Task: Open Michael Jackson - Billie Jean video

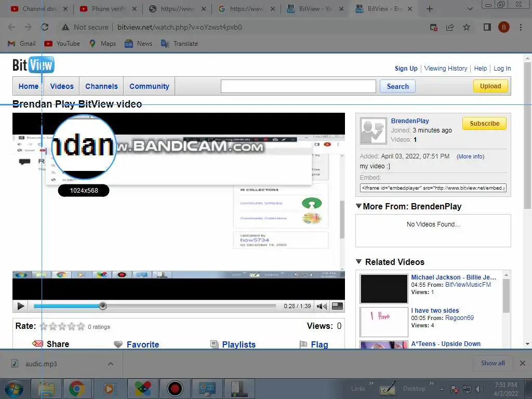Action: (453, 277)
